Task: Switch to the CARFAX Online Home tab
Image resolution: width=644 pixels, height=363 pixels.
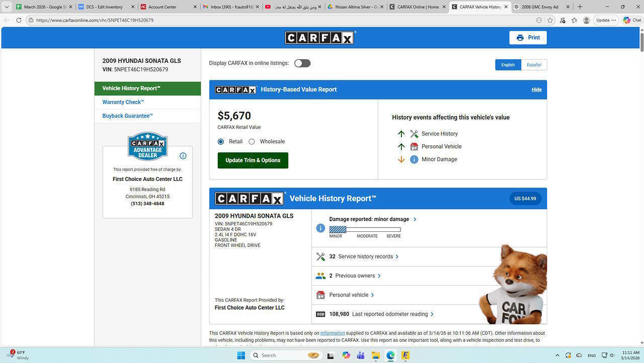Action: 418,7
